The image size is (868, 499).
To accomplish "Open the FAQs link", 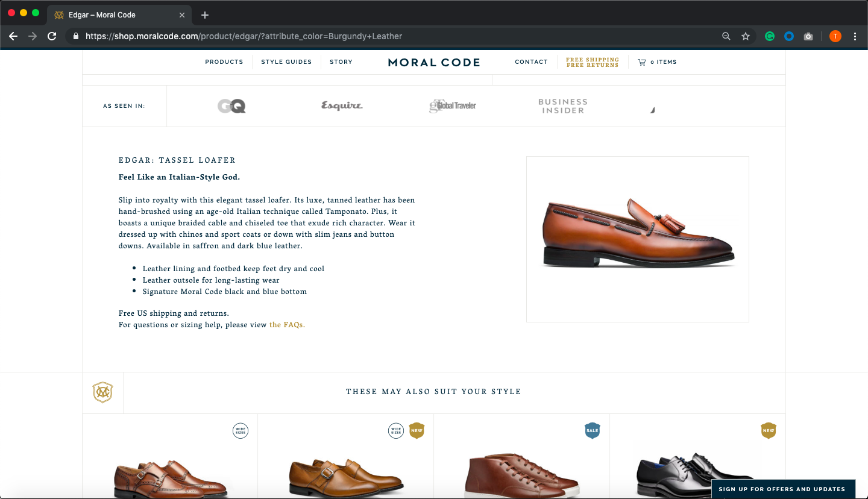I will coord(287,324).
